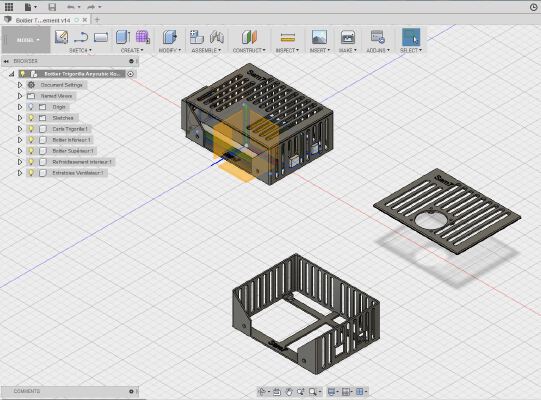Select the Create Form purple icon

click(142, 37)
